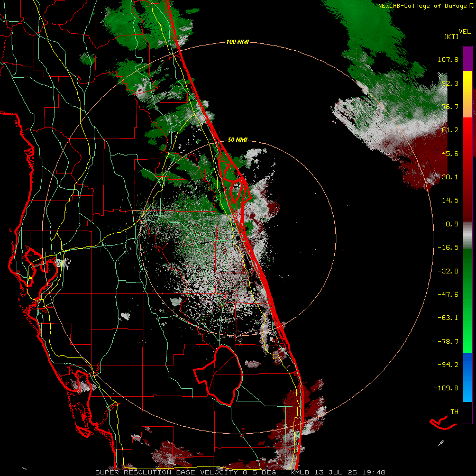Select the 30.1 scale value
This screenshot has height=476, width=476.
point(450,177)
